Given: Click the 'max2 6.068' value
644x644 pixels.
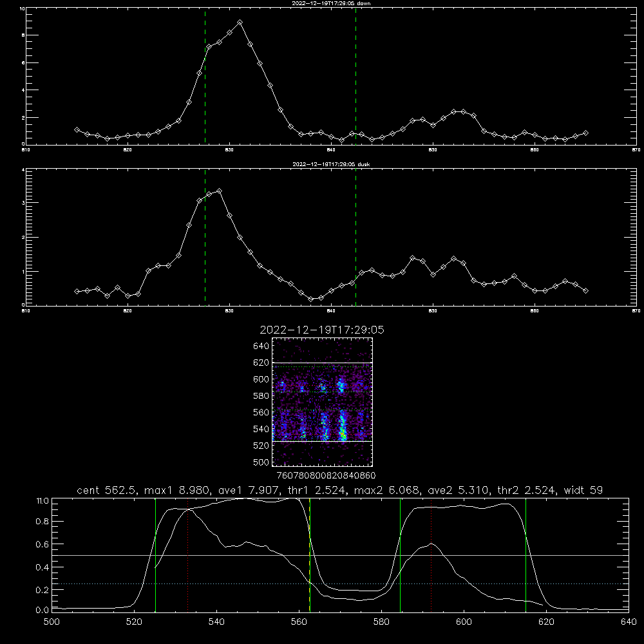Looking at the screenshot, I should point(388,490).
